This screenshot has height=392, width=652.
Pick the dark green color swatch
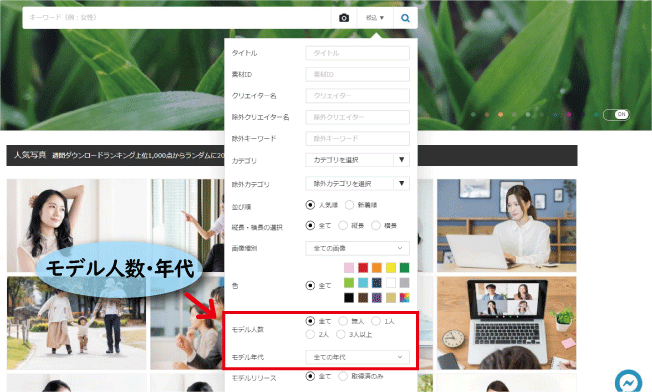pos(405,268)
